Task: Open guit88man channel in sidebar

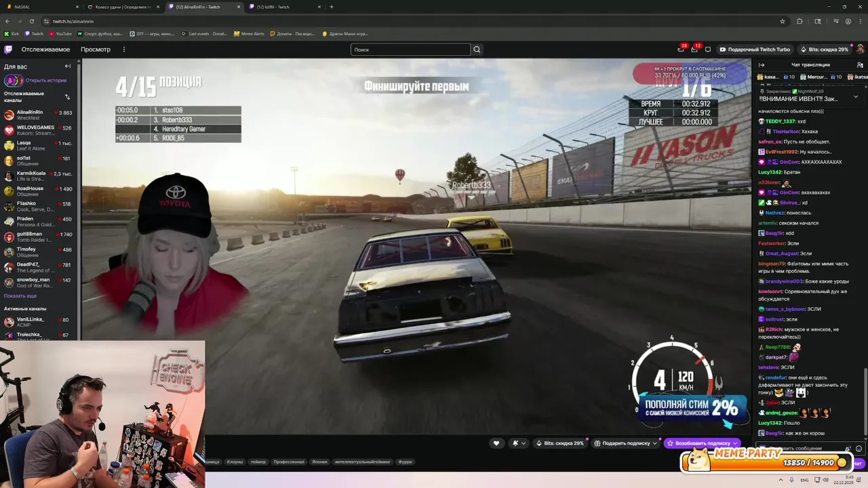Action: [x=39, y=237]
